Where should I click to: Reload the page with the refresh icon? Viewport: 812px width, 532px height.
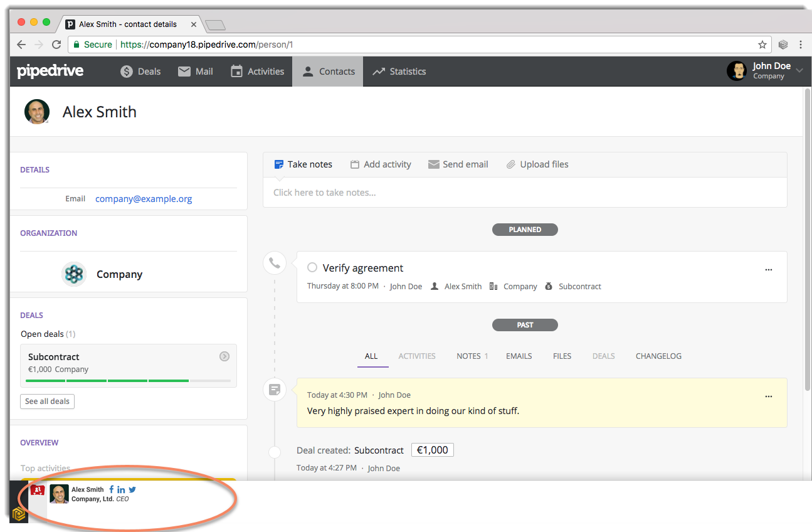pos(56,45)
